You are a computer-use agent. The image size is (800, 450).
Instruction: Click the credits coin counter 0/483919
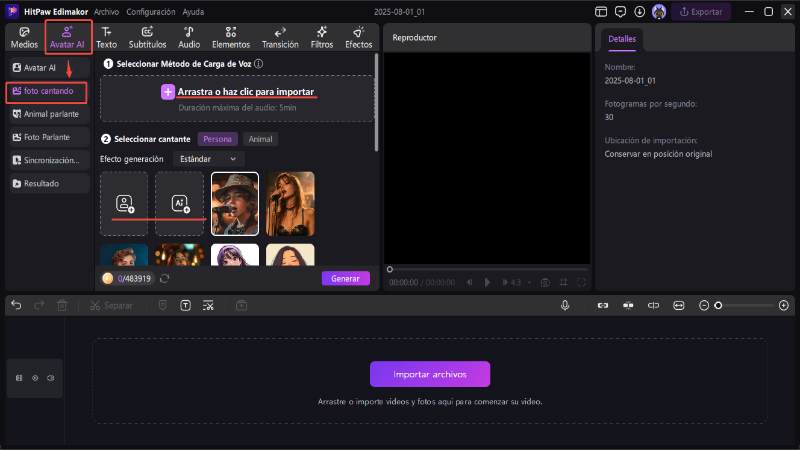[x=128, y=279]
